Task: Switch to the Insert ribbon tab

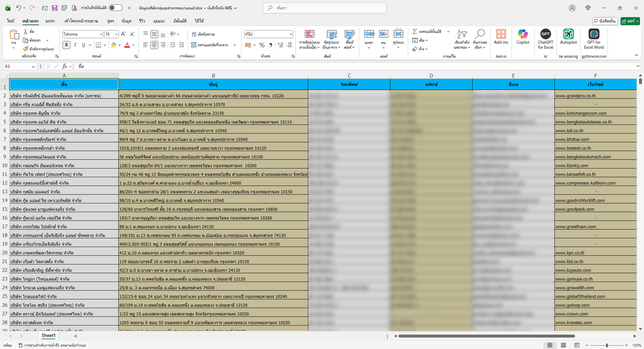Action: pos(50,21)
